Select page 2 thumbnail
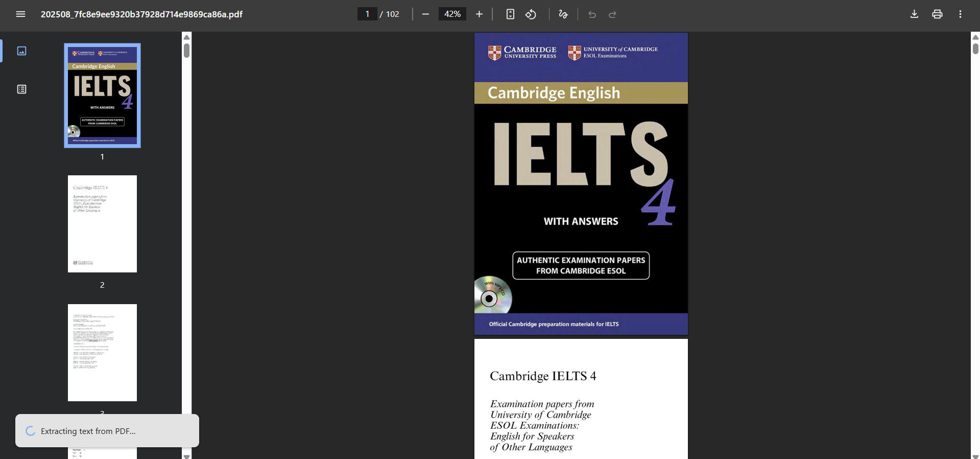 point(102,224)
